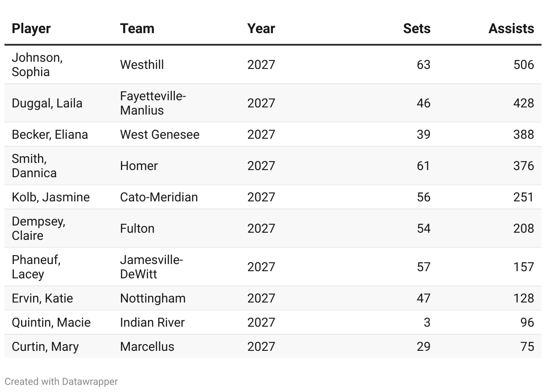This screenshot has width=546, height=392.
Task: Select the Johnson, Sophia player cell
Action: click(x=37, y=65)
